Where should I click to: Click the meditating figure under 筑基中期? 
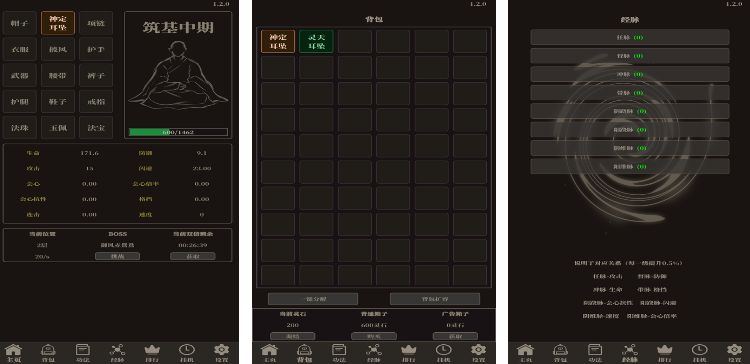[x=178, y=75]
